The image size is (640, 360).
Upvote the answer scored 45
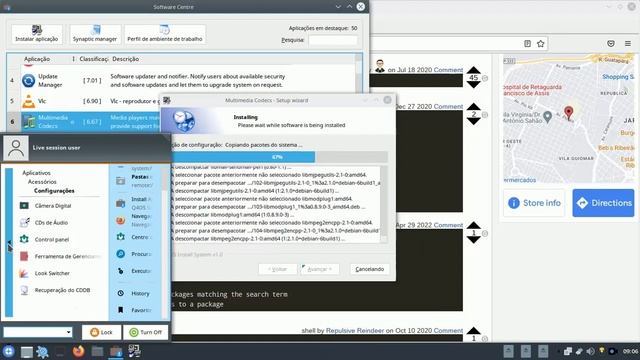473,70
